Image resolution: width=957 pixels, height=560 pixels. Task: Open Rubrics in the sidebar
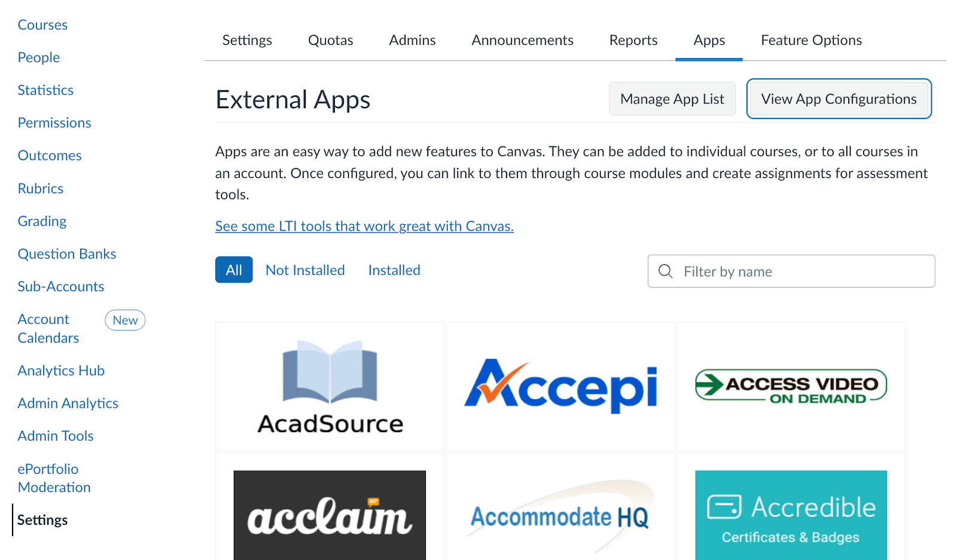[41, 188]
